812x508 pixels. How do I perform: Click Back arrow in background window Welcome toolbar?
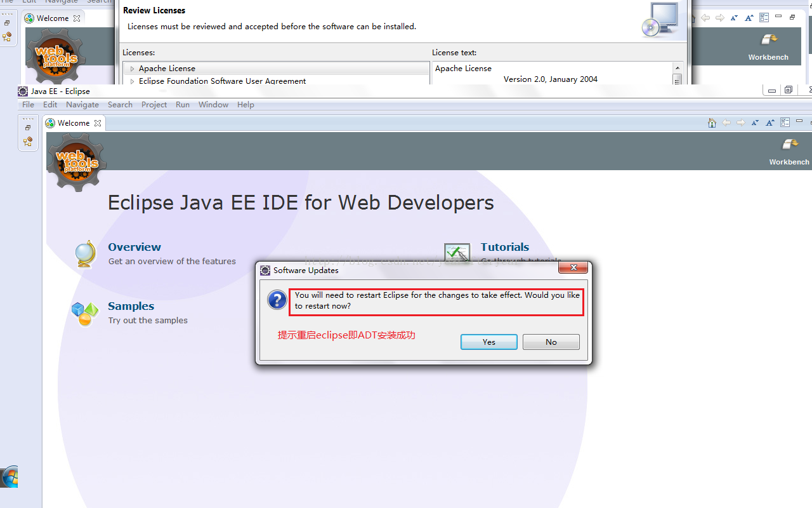pyautogui.click(x=705, y=18)
